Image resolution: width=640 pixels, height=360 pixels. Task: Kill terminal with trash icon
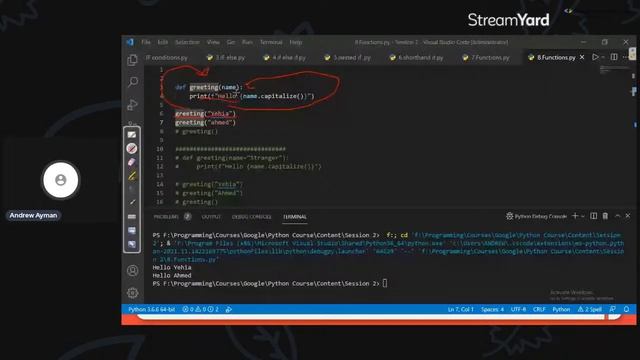tap(605, 216)
